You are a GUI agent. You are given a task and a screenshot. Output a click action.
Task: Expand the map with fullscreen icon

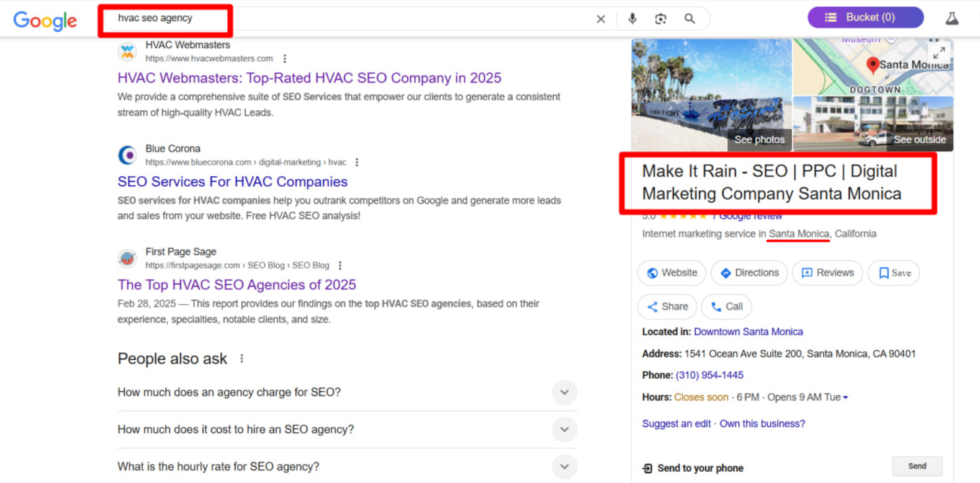point(939,53)
